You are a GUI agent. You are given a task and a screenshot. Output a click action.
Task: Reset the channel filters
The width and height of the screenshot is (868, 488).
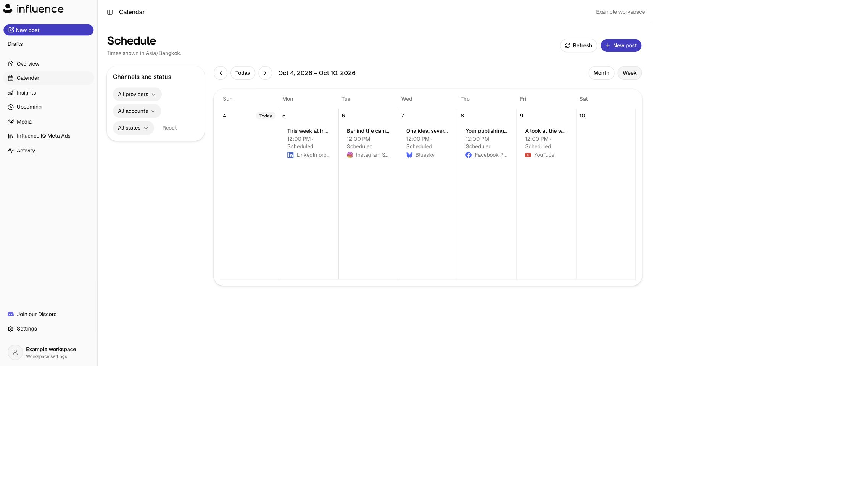pos(169,128)
